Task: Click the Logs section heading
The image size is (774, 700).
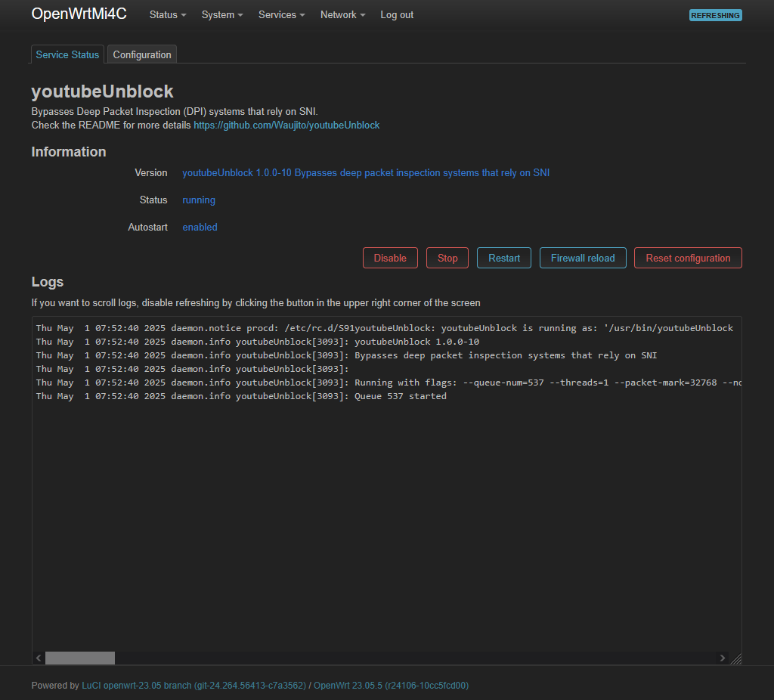Action: 48,282
